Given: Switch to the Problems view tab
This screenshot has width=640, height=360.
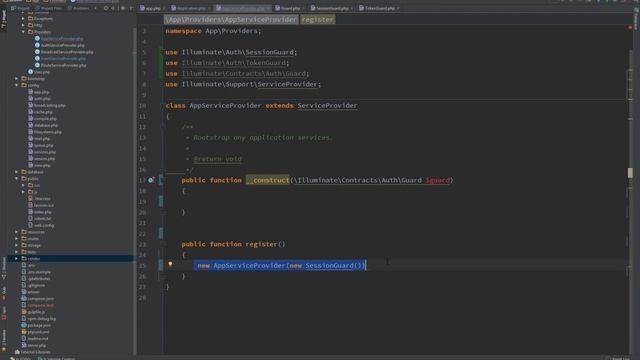Looking at the screenshot, I should (79, 8).
